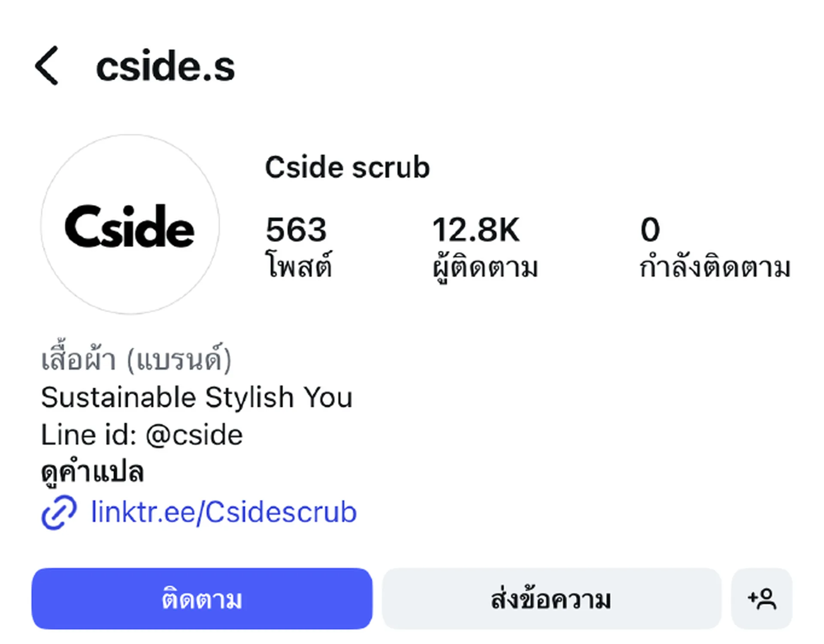Tap the back arrow icon
824x644 pixels.
47,66
